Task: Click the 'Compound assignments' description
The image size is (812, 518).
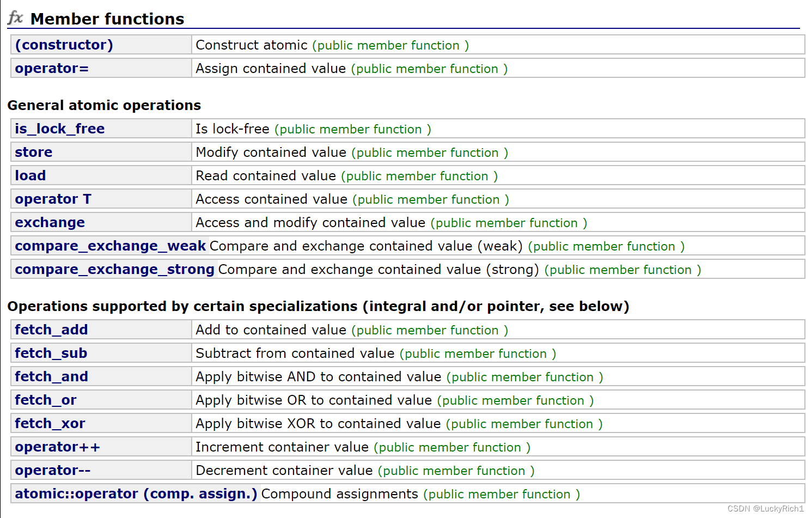Action: [x=340, y=493]
